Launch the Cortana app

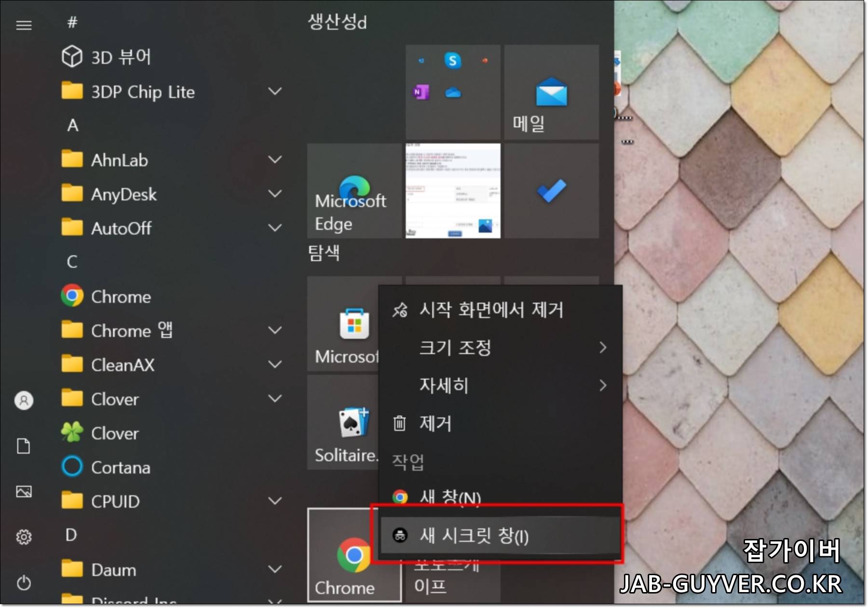(106, 467)
